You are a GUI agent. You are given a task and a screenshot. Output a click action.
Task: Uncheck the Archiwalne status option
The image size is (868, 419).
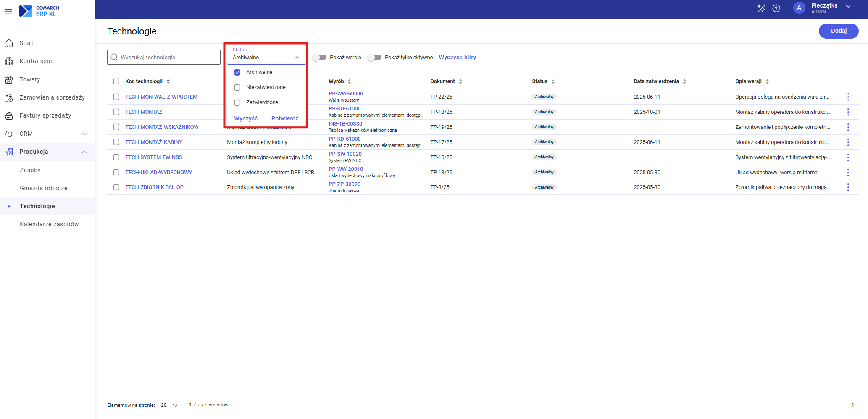237,72
